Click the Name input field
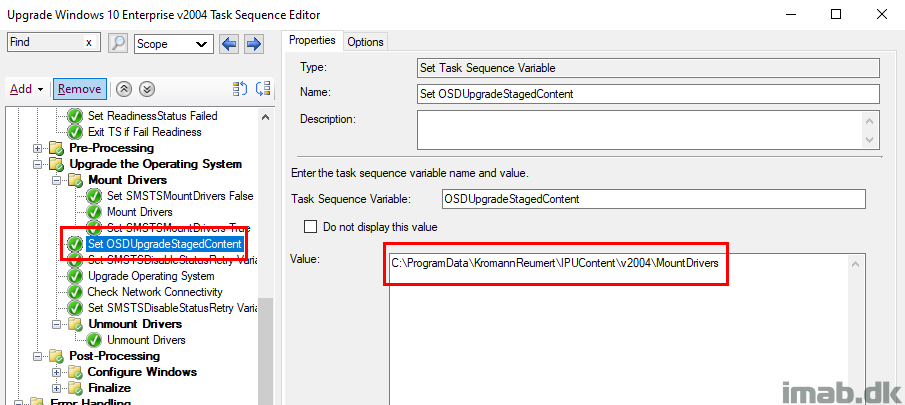Screen dimensions: 905x405 coord(648,94)
